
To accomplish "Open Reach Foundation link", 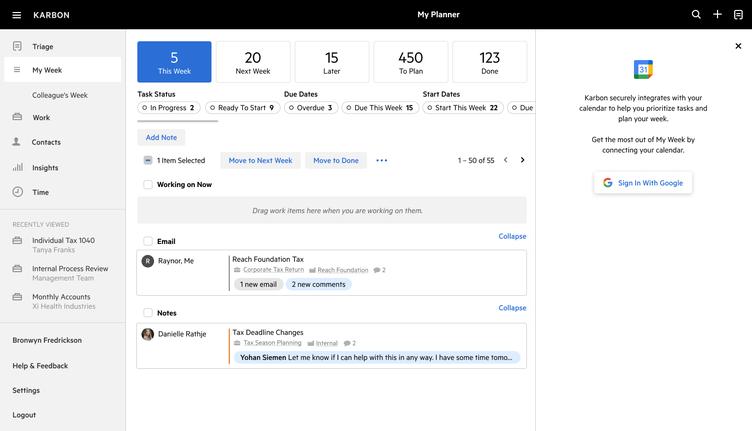I will (342, 270).
